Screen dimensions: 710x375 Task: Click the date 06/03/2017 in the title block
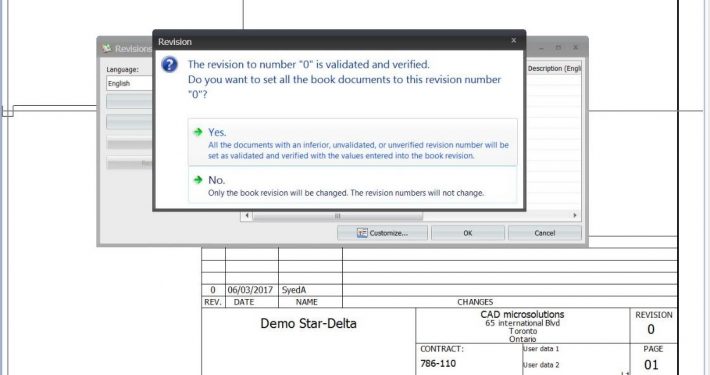pyautogui.click(x=250, y=290)
